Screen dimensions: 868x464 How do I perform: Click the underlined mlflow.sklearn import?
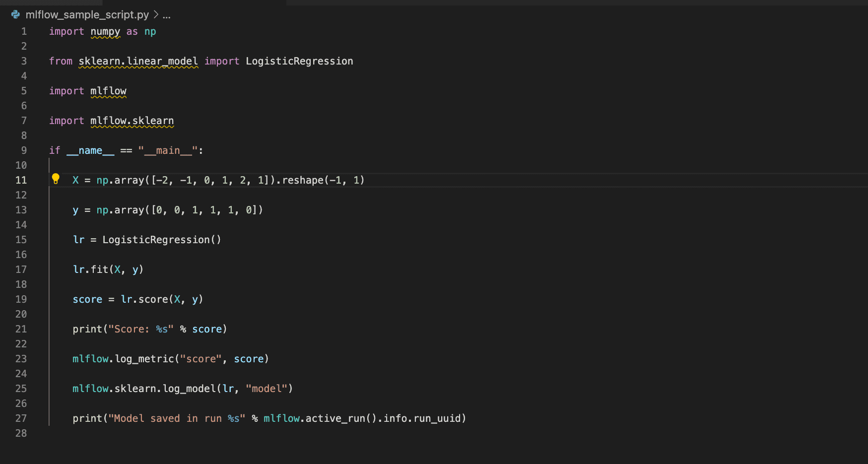(132, 121)
